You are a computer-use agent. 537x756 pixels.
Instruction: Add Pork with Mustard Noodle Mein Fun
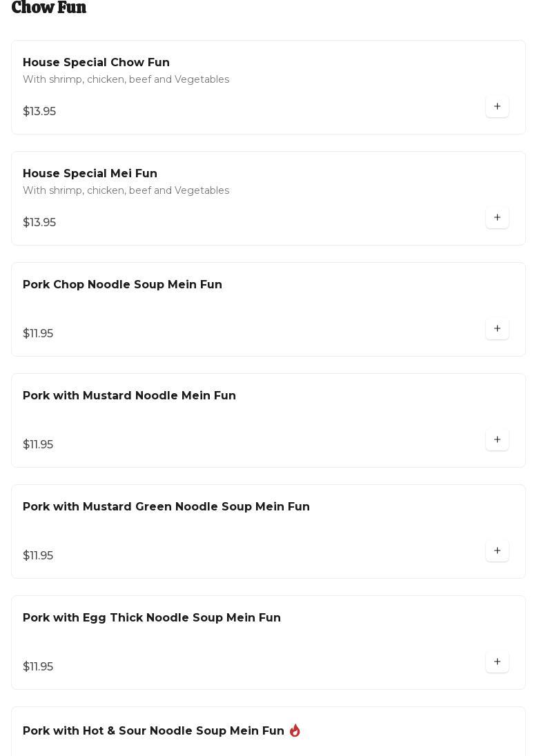(497, 439)
